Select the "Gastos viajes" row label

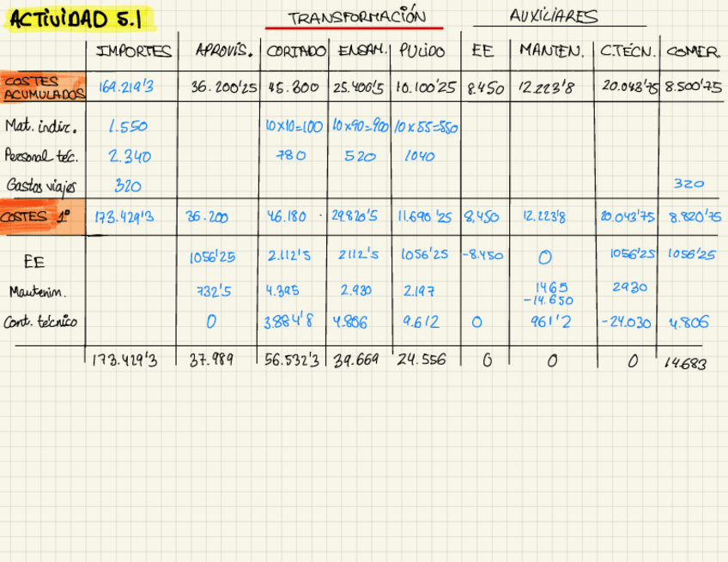point(41,186)
